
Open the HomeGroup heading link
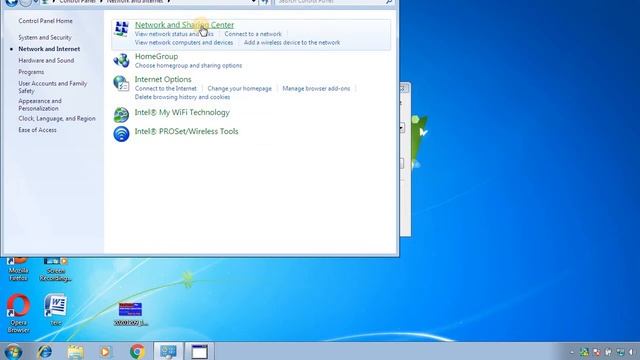coord(156,56)
